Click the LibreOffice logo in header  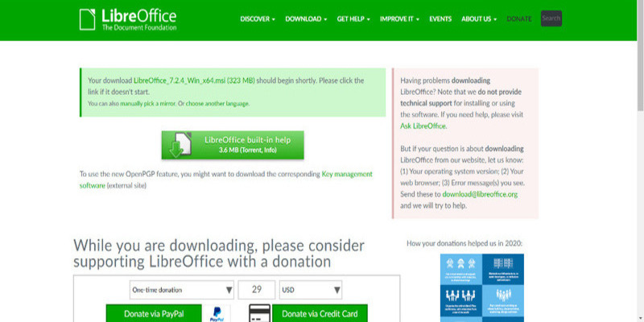point(128,19)
